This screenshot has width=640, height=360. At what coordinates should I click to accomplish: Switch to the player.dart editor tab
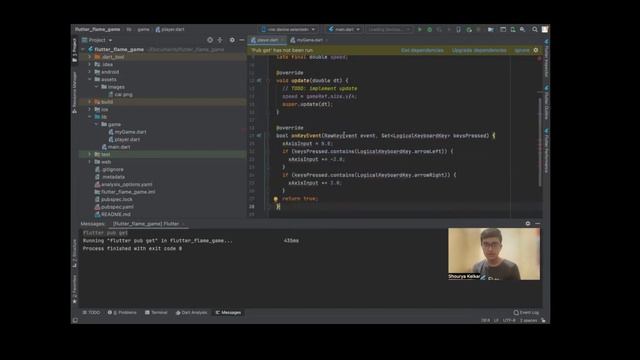[x=267, y=40]
